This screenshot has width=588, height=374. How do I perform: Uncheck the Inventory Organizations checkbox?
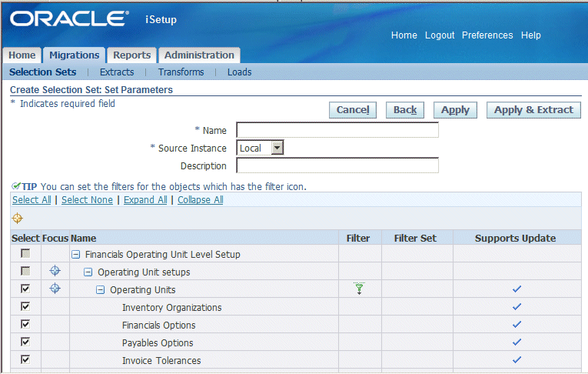25,306
